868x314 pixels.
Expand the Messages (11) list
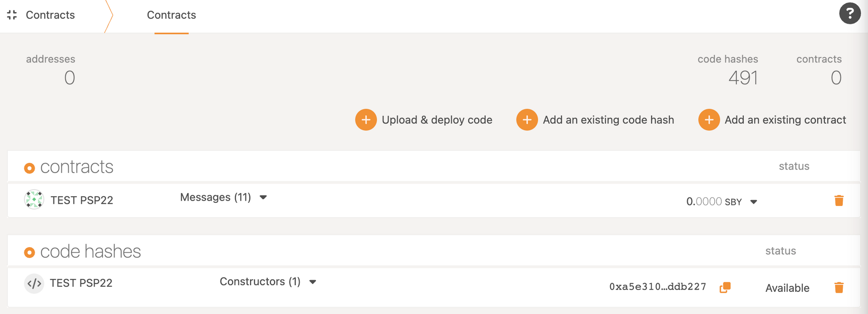tap(263, 198)
